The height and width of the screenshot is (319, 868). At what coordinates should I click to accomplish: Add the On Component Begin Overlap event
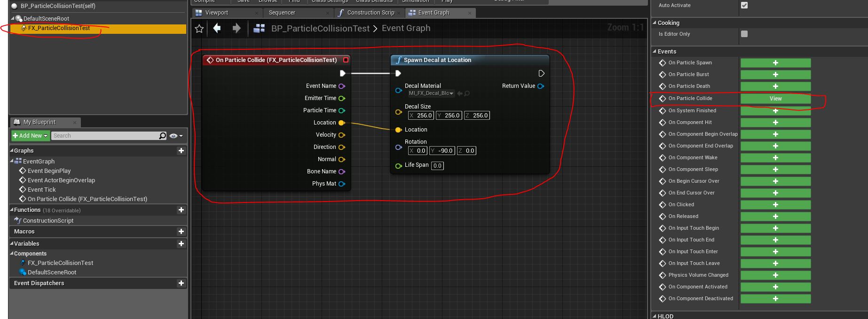click(x=775, y=134)
